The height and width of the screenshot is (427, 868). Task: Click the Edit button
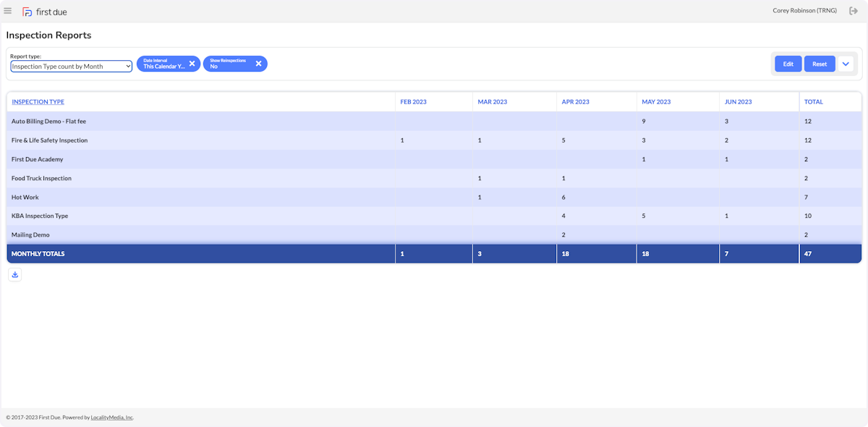pos(788,64)
